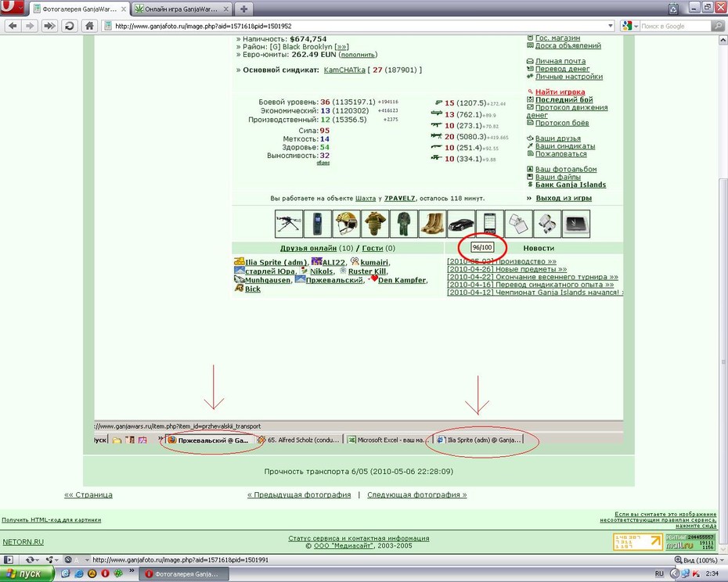Click the Найти игрока link
Viewport: 728px width, 582px height.
tap(560, 92)
